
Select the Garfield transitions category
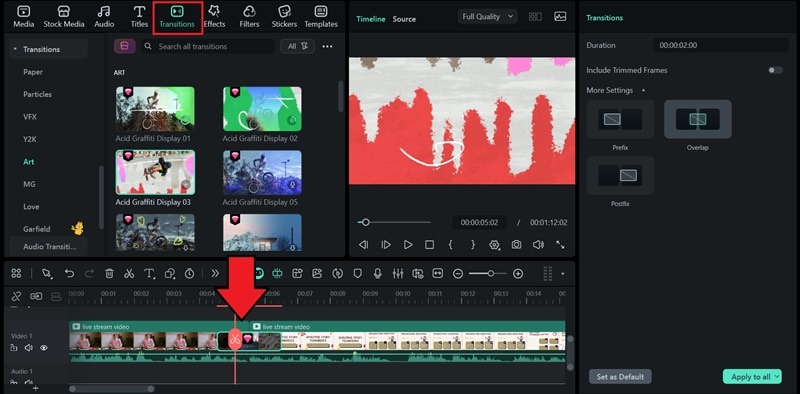coord(37,229)
